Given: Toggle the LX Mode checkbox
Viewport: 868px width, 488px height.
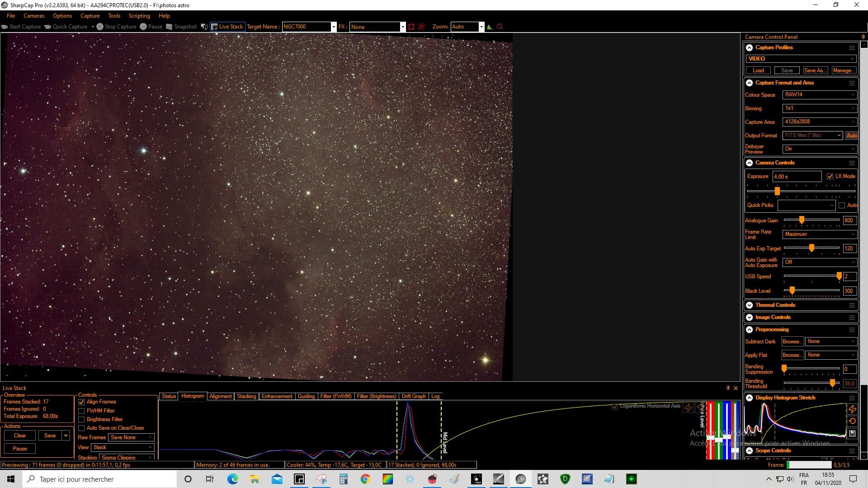Looking at the screenshot, I should (830, 176).
